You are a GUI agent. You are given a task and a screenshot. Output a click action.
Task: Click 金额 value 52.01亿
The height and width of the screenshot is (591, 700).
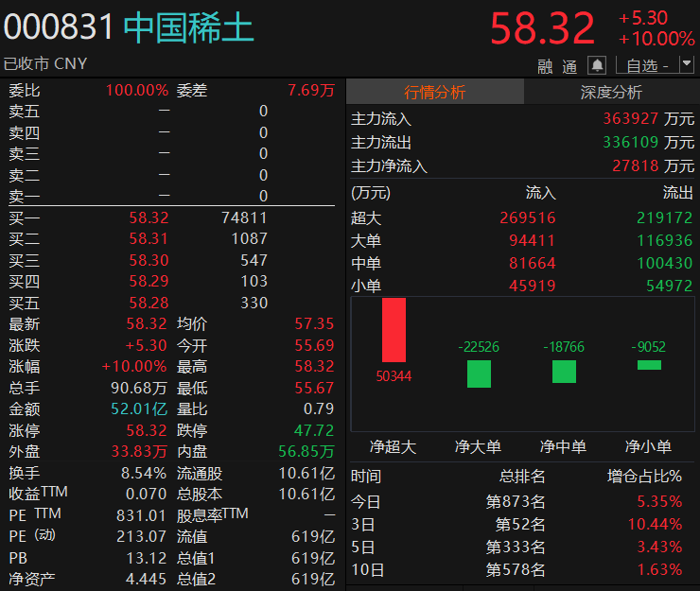click(139, 408)
